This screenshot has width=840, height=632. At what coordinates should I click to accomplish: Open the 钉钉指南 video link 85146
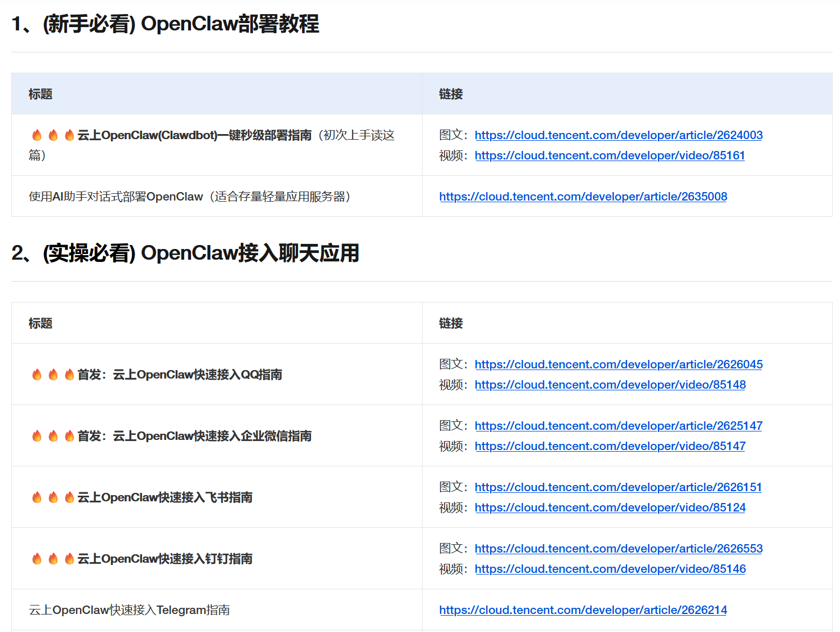pyautogui.click(x=610, y=569)
